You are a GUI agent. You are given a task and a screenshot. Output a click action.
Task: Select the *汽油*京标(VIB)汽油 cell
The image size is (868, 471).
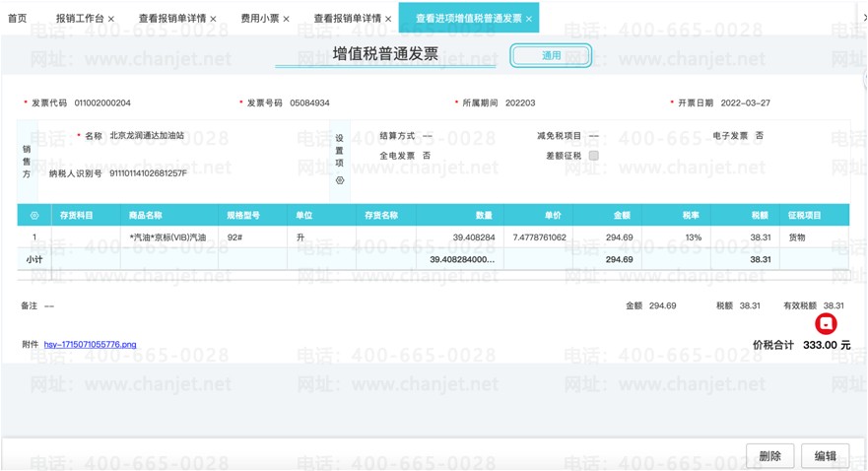pos(167,237)
